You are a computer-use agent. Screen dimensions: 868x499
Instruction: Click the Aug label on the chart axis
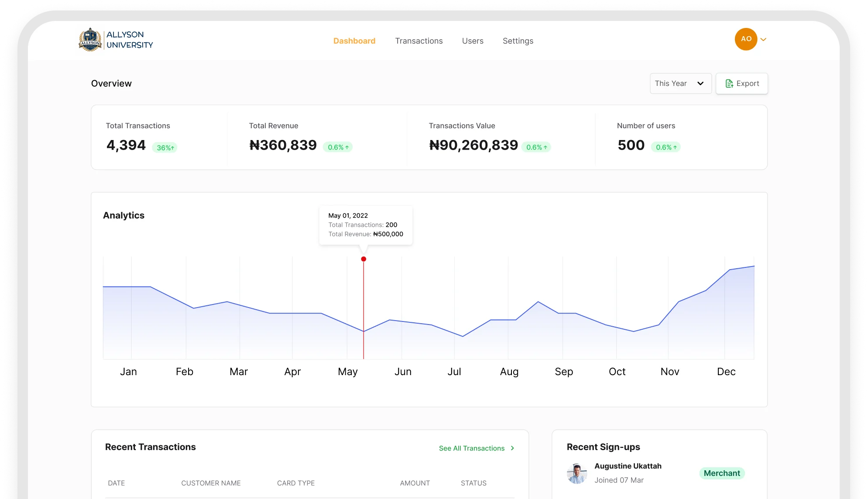coord(509,372)
